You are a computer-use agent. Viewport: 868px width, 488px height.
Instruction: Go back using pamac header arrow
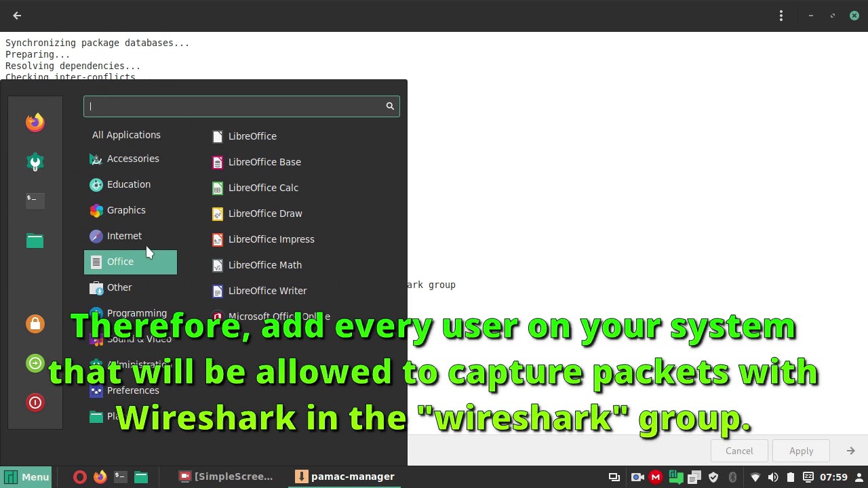pyautogui.click(x=17, y=16)
